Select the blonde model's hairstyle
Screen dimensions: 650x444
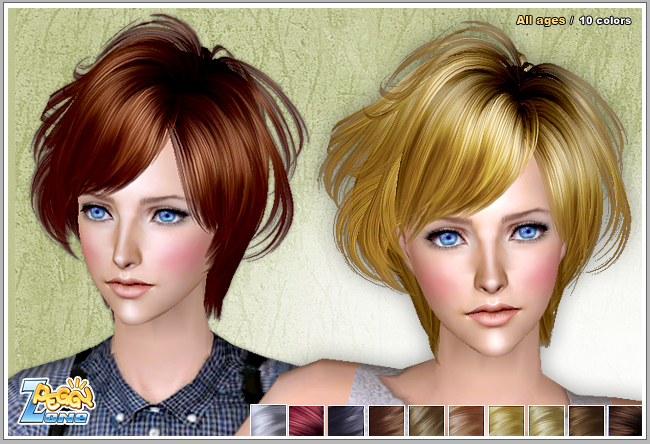[470, 120]
